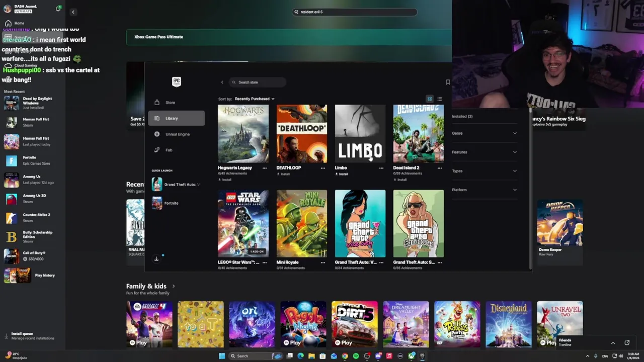Open more options for DEATHLOOP
The image size is (644, 362).
coord(323,168)
